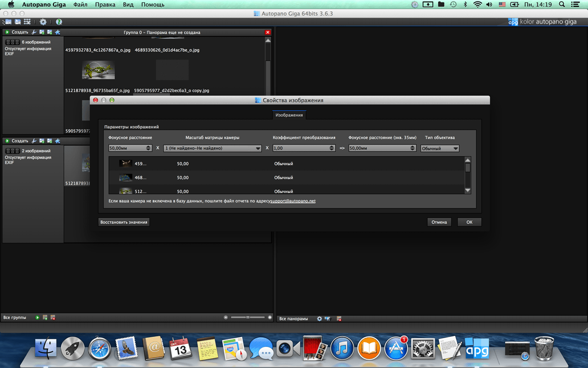Close Группа 0 with the red X

click(x=268, y=32)
